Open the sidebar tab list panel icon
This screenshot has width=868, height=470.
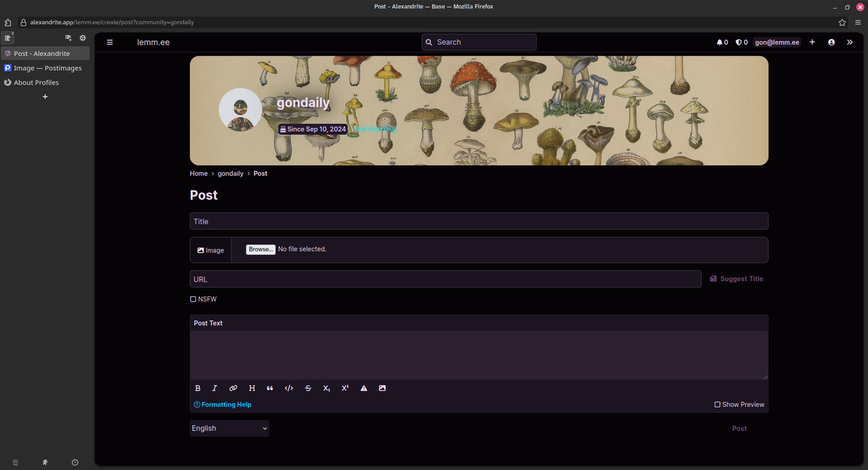(8, 38)
